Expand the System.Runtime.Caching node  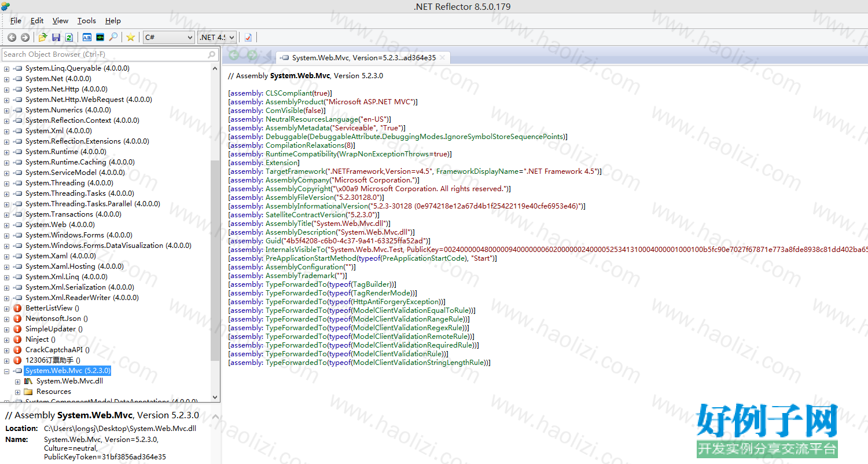tap(7, 162)
